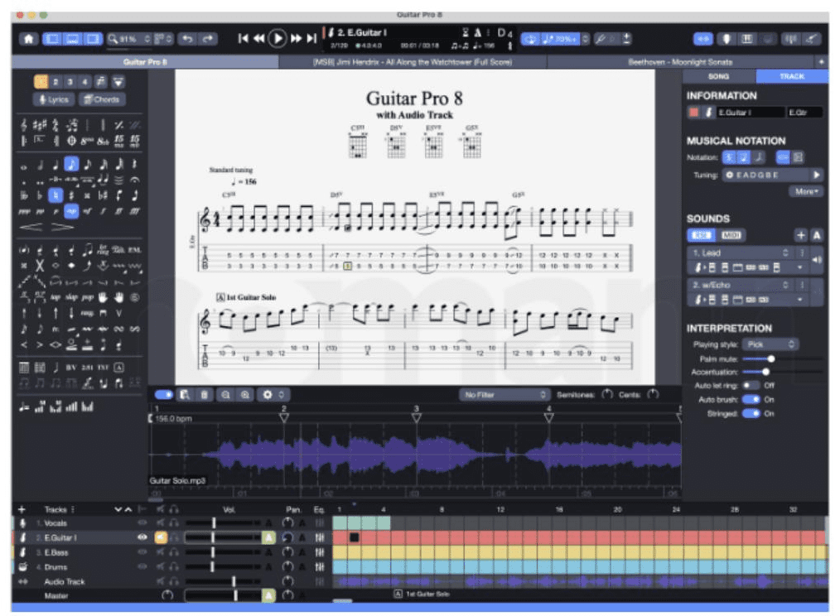Open the Playing style dropdown showing Pick
This screenshot has width=840, height=616.
770,344
